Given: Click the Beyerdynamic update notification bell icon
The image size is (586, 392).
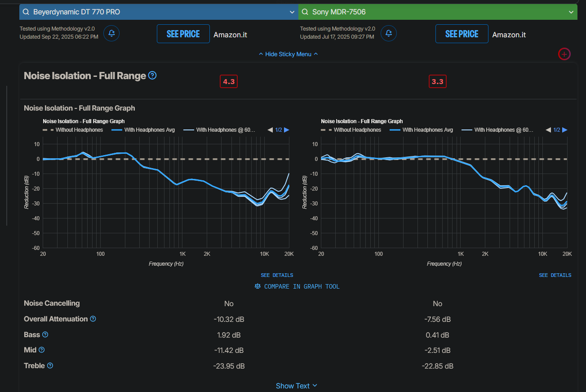Looking at the screenshot, I should click(x=111, y=33).
